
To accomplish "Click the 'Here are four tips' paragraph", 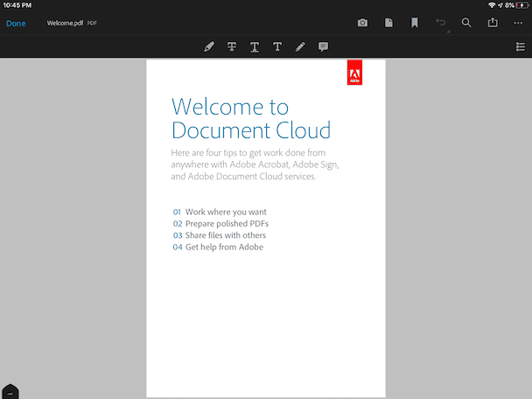I will tap(255, 164).
